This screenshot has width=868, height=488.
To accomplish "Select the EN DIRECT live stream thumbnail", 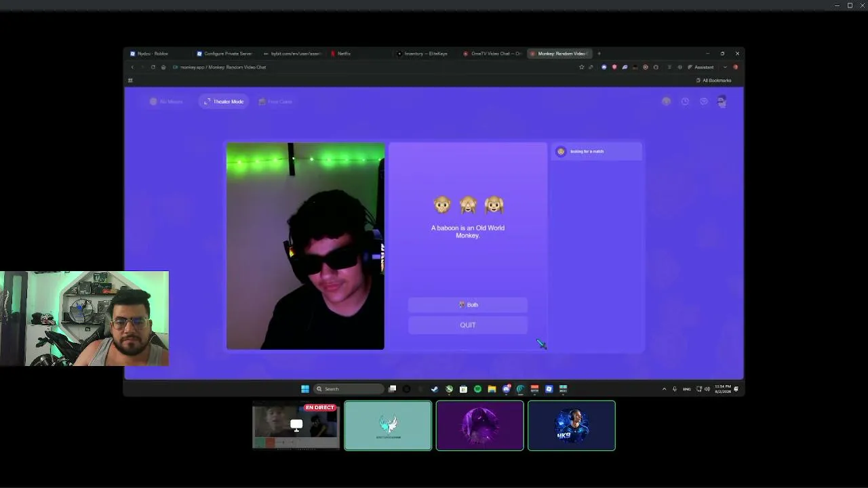I will [296, 426].
